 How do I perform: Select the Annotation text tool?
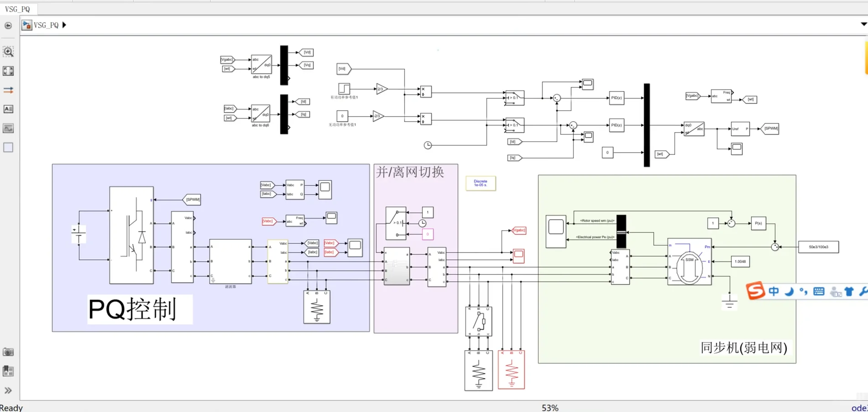click(8, 109)
